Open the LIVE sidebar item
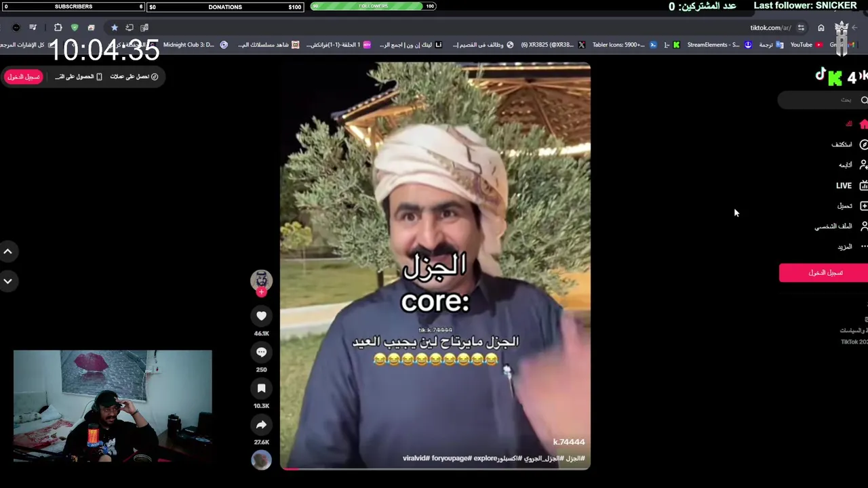Screen dimensions: 868x488 pyautogui.click(x=851, y=185)
